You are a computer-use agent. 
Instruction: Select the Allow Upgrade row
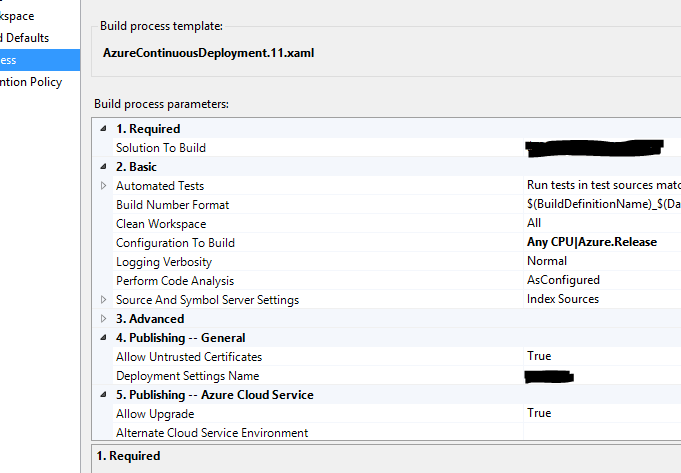click(397, 413)
